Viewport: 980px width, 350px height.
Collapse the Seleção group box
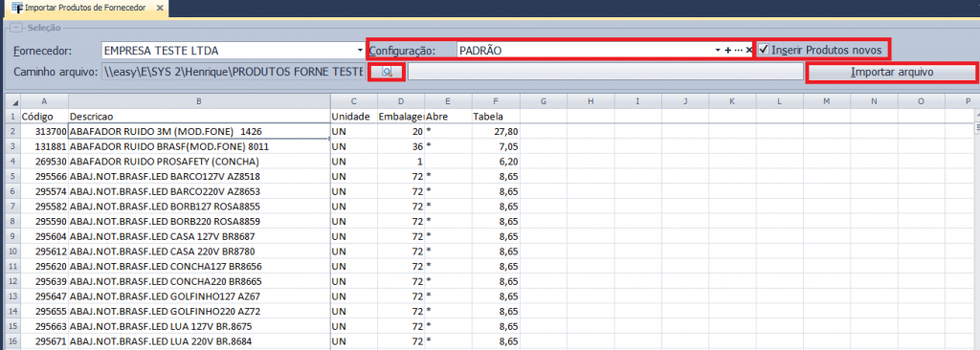(x=15, y=28)
